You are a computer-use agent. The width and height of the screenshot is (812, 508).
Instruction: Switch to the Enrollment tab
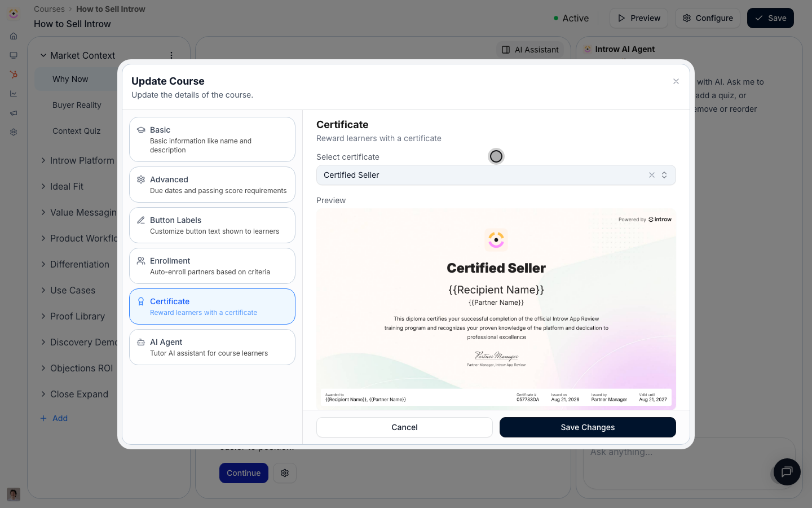click(212, 266)
